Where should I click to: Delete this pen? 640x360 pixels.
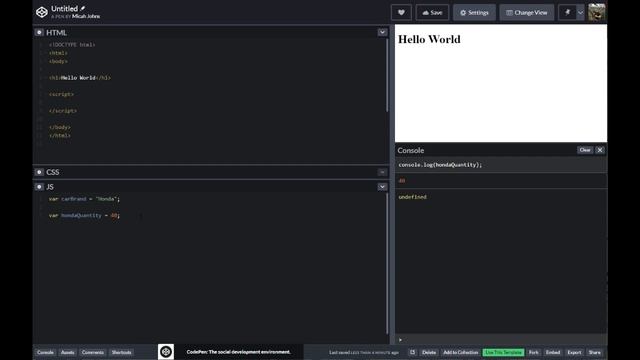[429, 352]
